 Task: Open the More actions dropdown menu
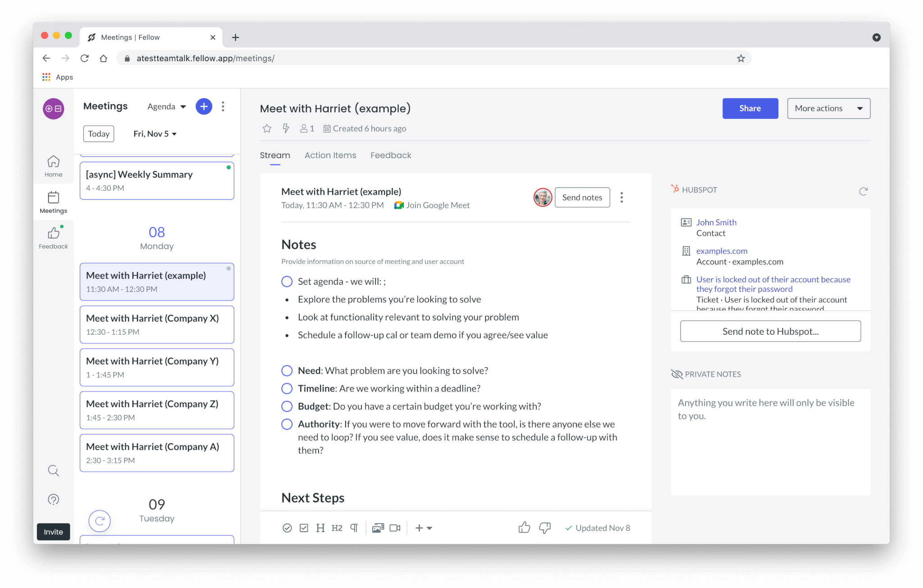coord(828,108)
